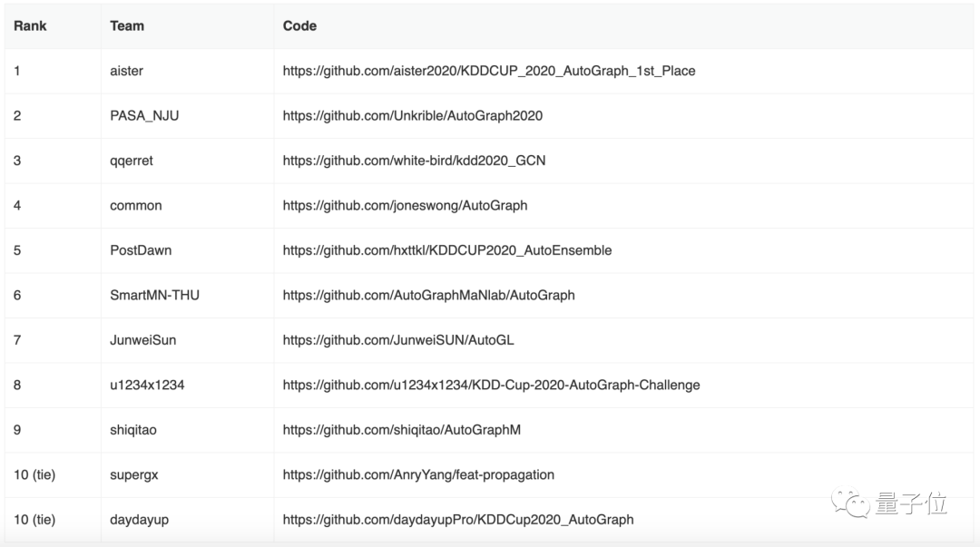Select the PostDawn team cell
The height and width of the screenshot is (547, 980).
(141, 250)
